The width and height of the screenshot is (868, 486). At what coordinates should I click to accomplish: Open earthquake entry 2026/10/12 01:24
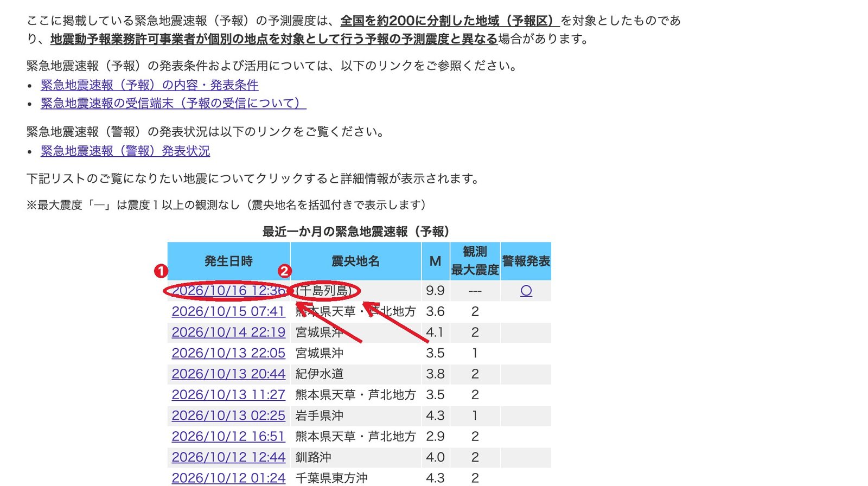[228, 478]
